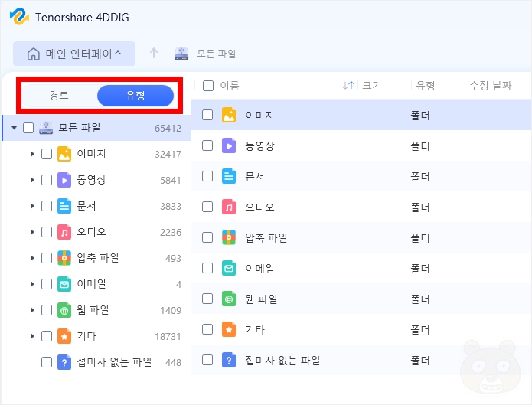The height and width of the screenshot is (405, 532).
Task: Expand the 이미지 tree node
Action: (32, 154)
